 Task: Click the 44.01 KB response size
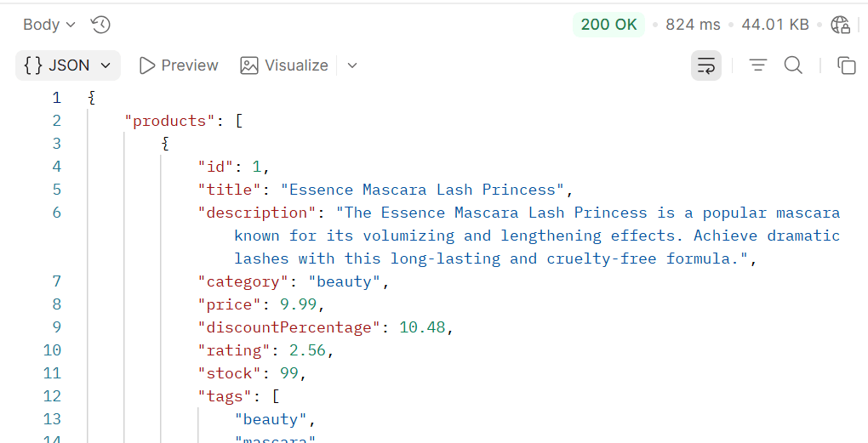tap(775, 25)
